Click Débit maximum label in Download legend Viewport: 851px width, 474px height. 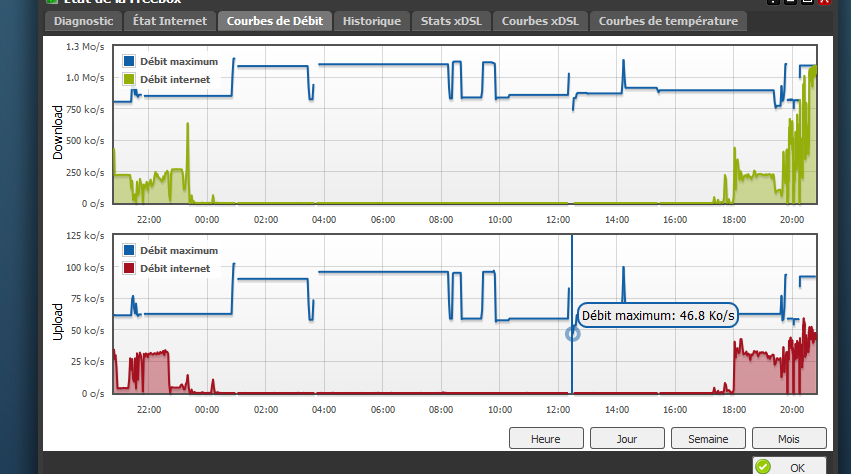(179, 61)
